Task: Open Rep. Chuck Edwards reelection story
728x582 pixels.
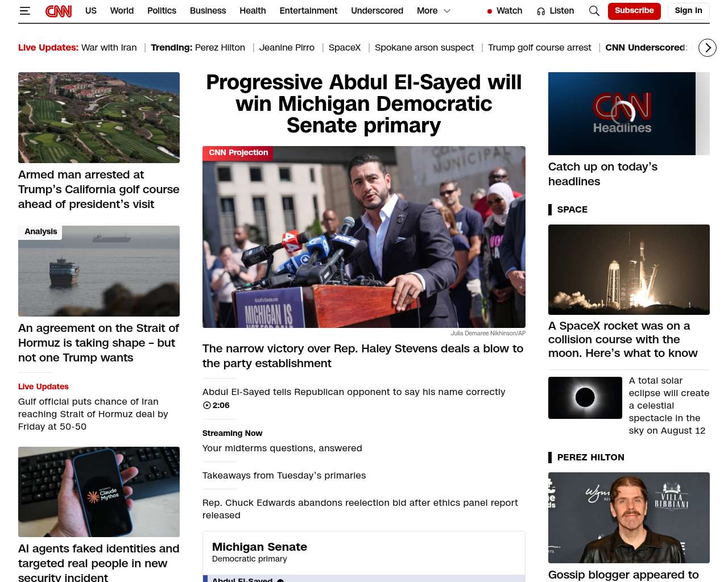Action: click(x=361, y=509)
